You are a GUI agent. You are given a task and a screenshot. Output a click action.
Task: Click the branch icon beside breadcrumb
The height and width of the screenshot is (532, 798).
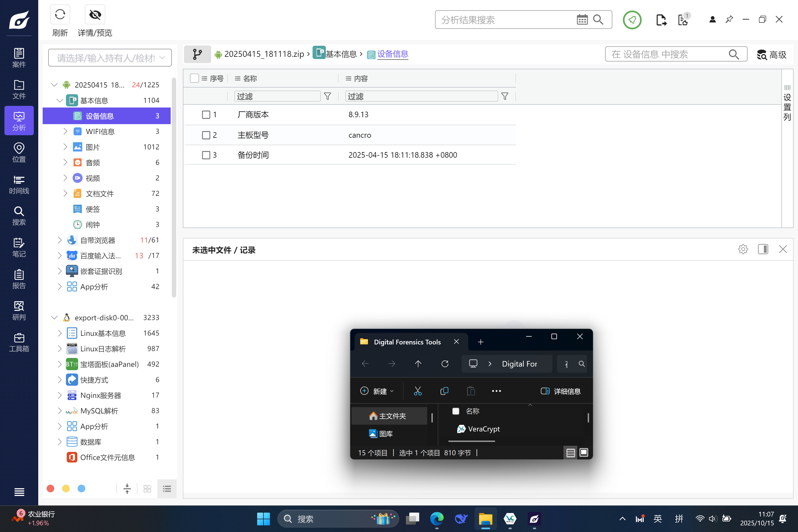197,54
